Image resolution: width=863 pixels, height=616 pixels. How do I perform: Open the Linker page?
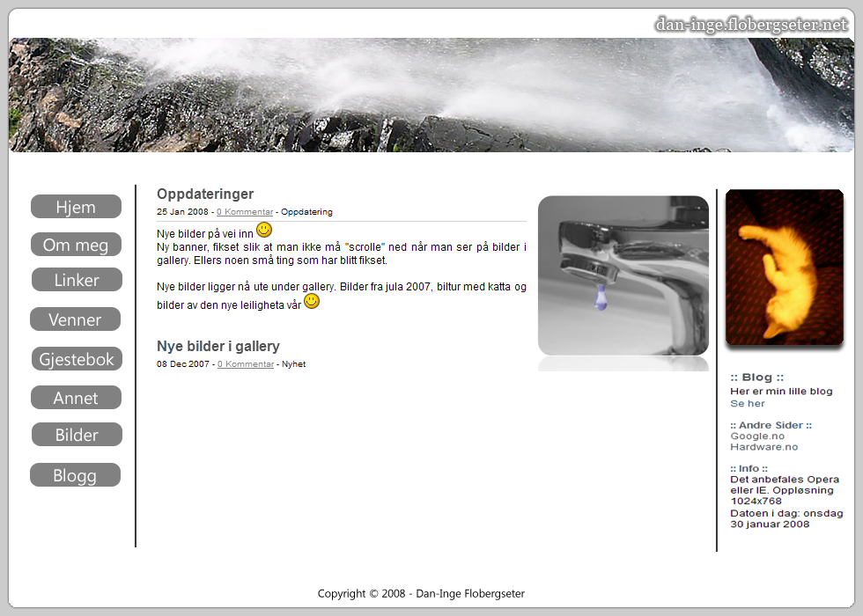coord(77,280)
